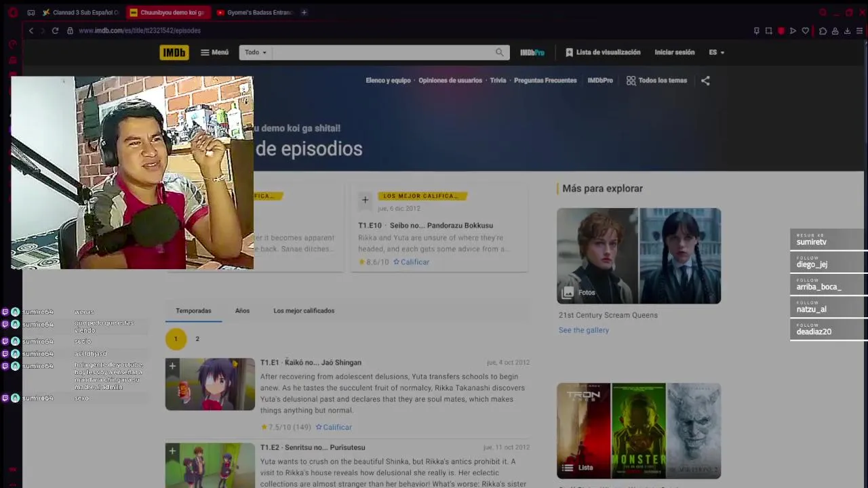Toggle the red ad blocker shield
The image size is (868, 488).
pos(781,30)
